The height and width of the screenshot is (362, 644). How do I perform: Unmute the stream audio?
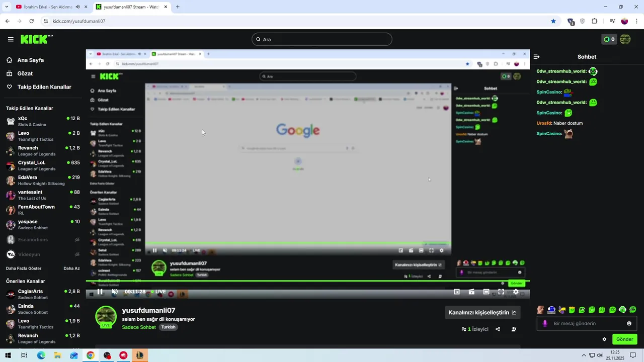pyautogui.click(x=115, y=292)
